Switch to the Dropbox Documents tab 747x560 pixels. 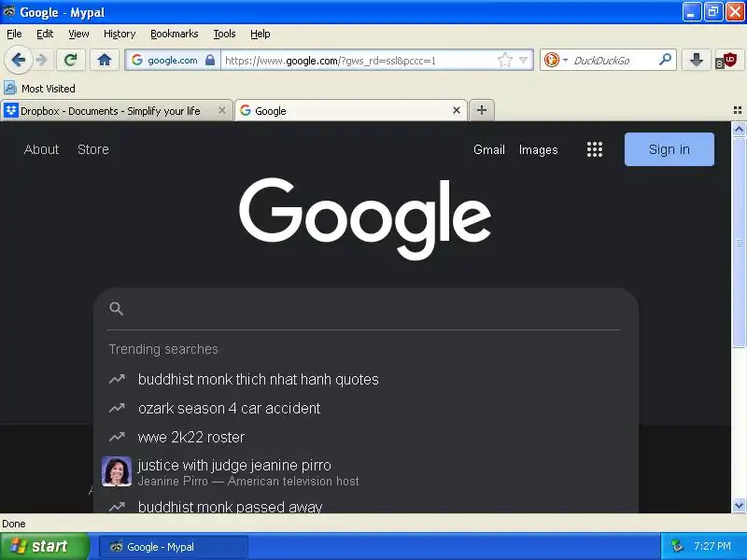pyautogui.click(x=117, y=110)
